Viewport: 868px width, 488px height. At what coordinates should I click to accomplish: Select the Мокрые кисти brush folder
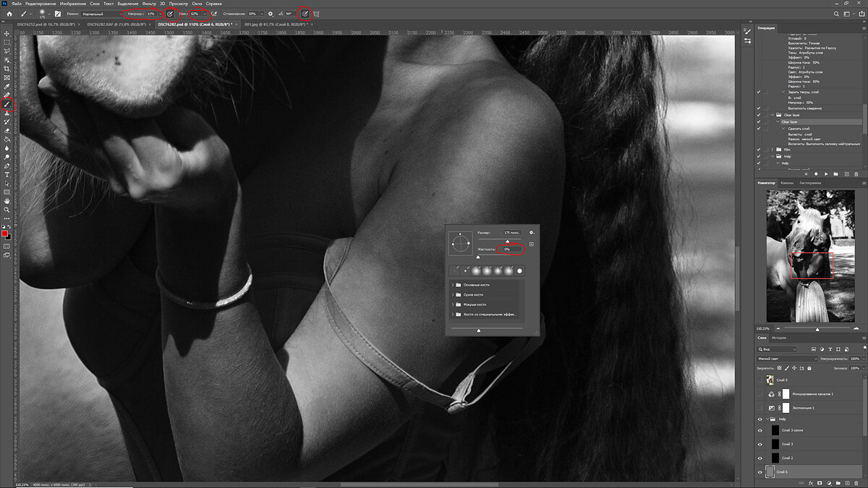(x=485, y=304)
